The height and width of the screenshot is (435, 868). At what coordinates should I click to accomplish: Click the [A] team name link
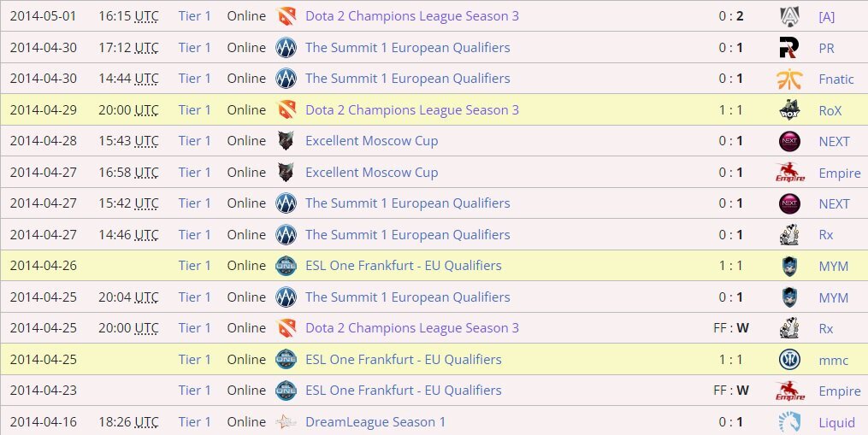826,16
